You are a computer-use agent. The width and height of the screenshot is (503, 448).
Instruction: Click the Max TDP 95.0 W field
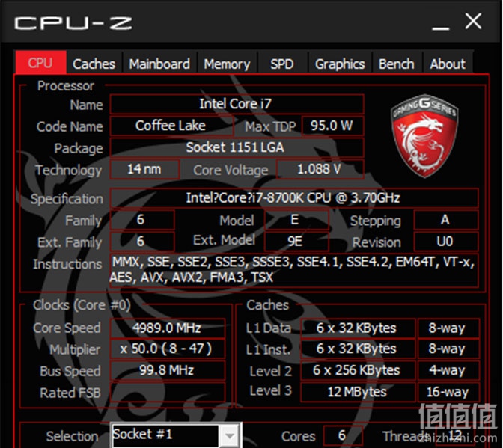pyautogui.click(x=332, y=126)
